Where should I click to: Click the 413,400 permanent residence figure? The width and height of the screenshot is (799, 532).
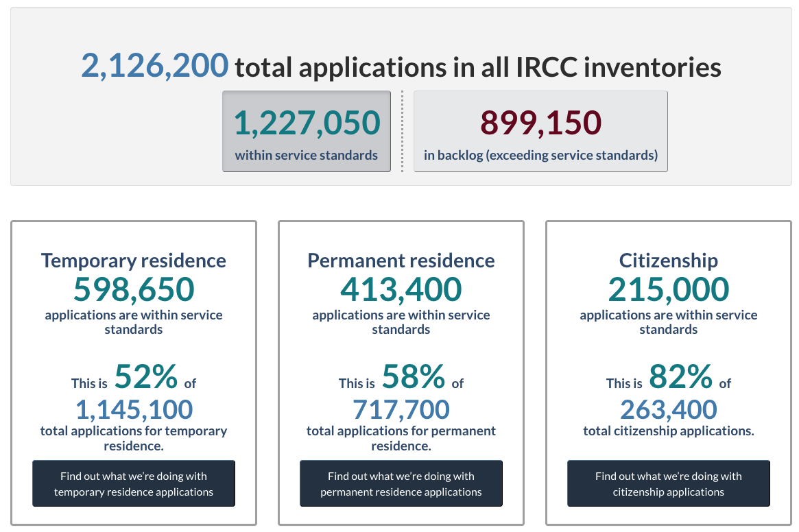(x=401, y=289)
